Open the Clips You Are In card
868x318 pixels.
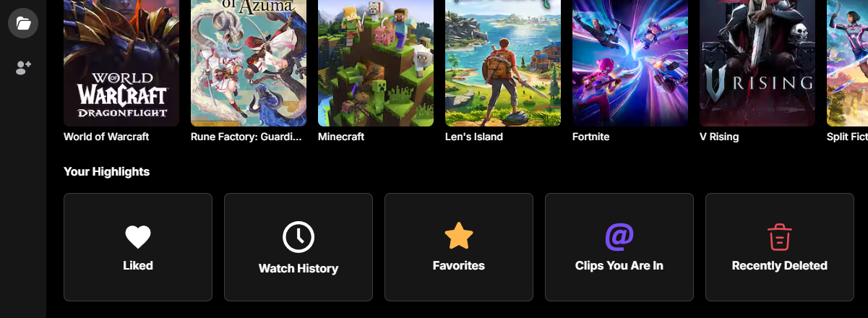619,247
